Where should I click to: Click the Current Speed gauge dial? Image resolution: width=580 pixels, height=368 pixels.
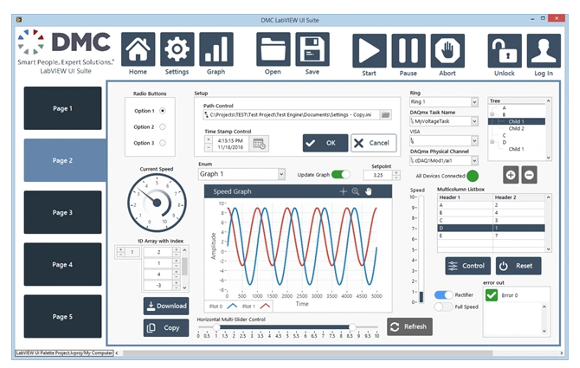157,203
